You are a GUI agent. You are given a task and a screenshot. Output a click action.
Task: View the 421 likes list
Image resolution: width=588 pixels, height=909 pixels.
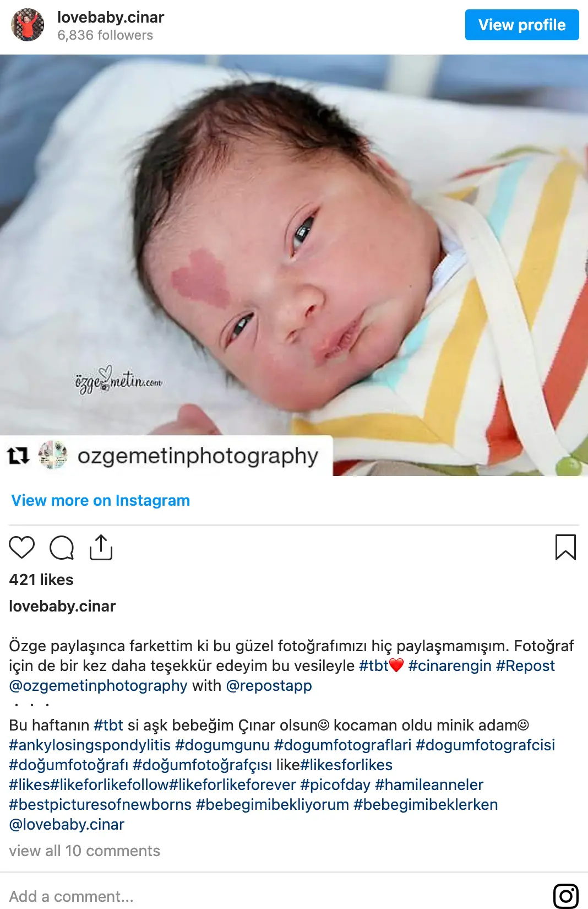[x=41, y=580]
